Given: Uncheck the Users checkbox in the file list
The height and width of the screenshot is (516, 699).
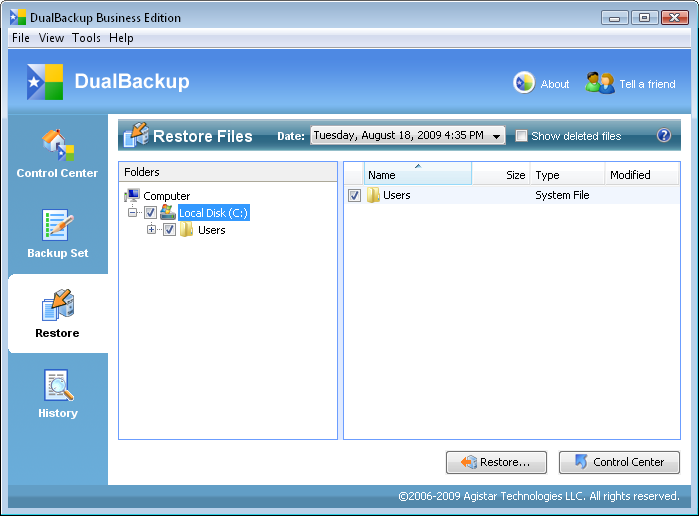Looking at the screenshot, I should click(354, 195).
